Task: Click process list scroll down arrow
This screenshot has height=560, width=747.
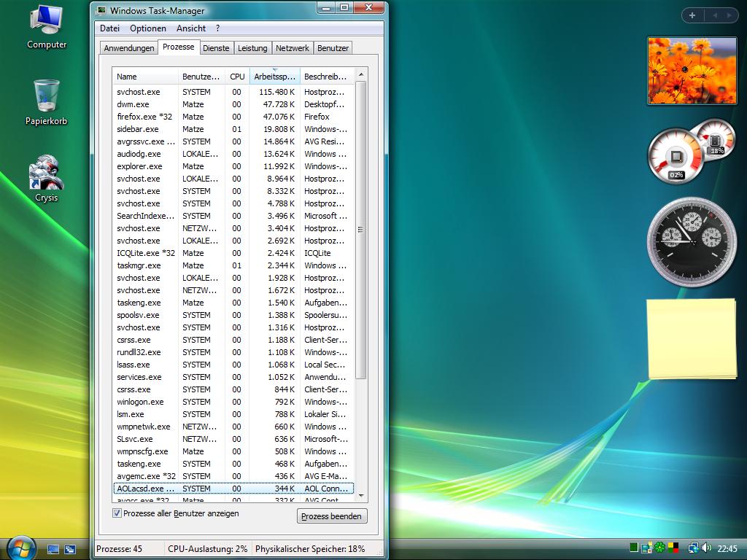Action: pyautogui.click(x=361, y=496)
